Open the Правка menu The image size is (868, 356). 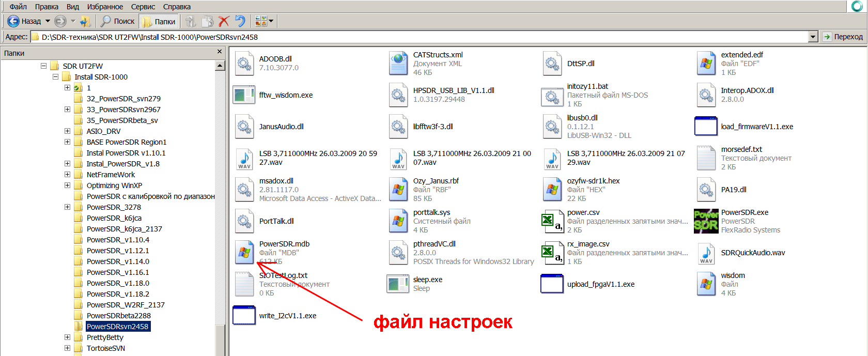pos(47,7)
